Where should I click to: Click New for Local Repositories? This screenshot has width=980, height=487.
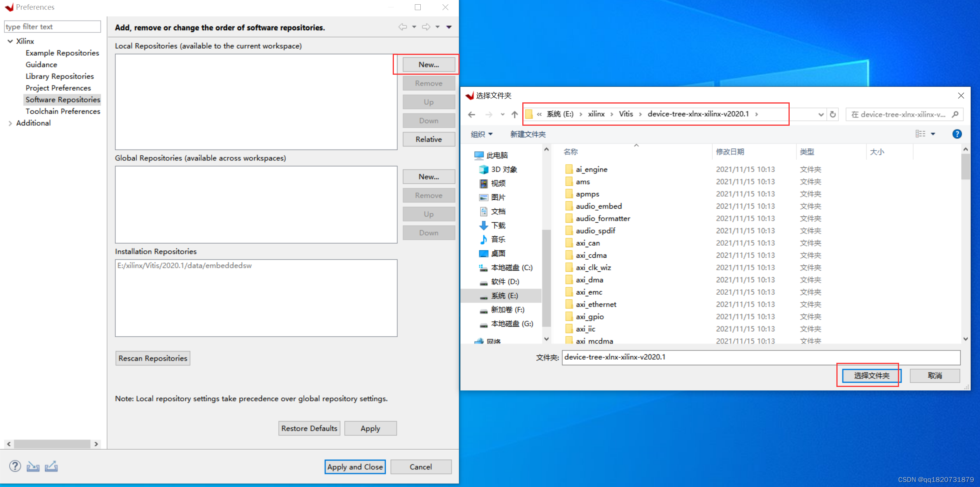click(x=429, y=65)
